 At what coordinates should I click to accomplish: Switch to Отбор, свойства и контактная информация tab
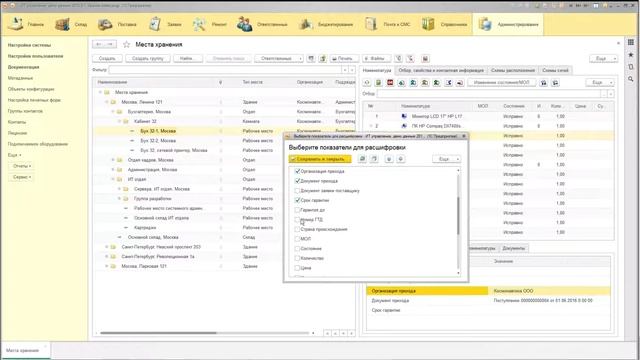[441, 70]
